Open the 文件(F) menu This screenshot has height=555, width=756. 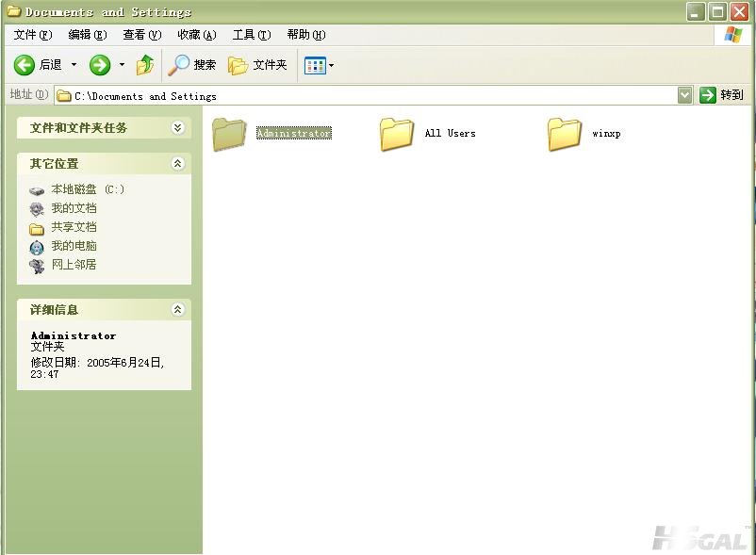click(33, 35)
